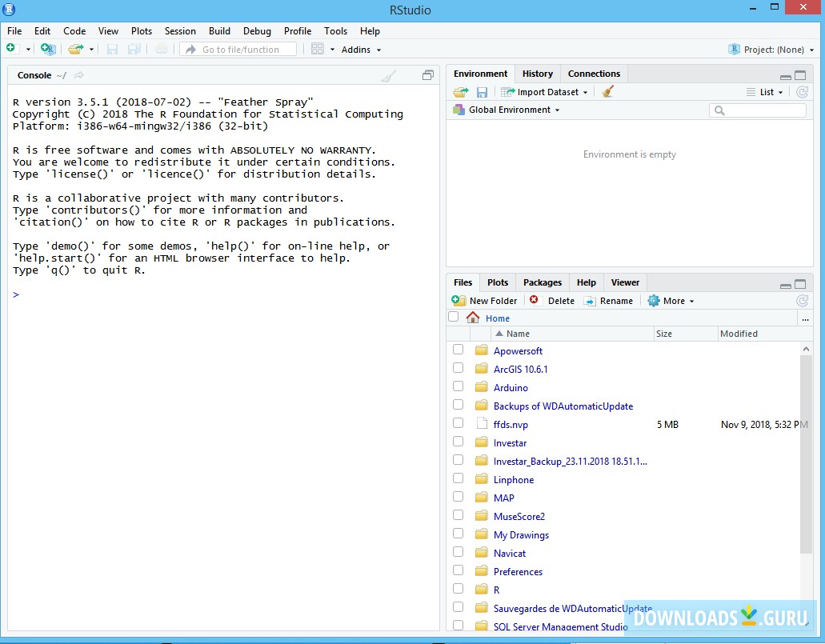The width and height of the screenshot is (825, 644).
Task: Click the Save all documents icon
Action: (134, 49)
